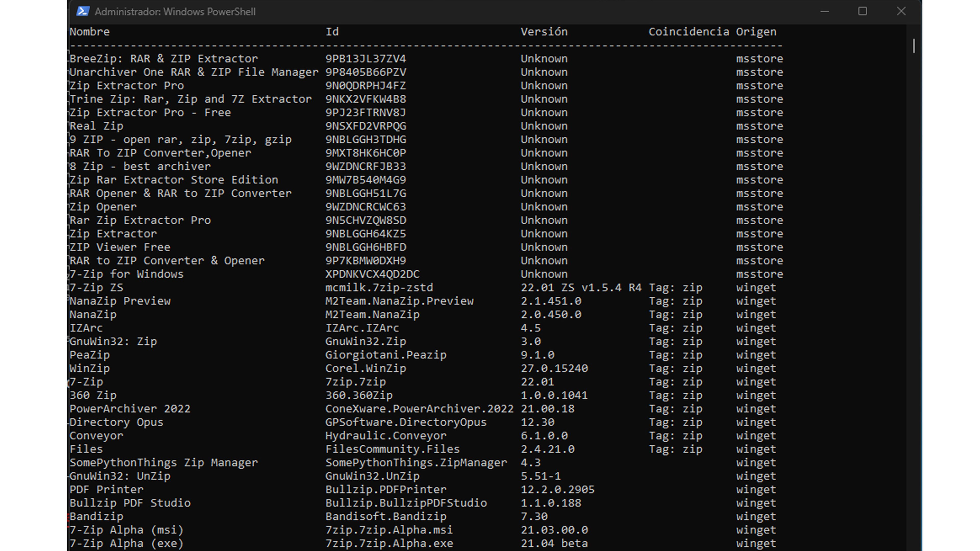Image resolution: width=980 pixels, height=551 pixels.
Task: Select the ID 9PB13JL37ZV4
Action: click(366, 59)
